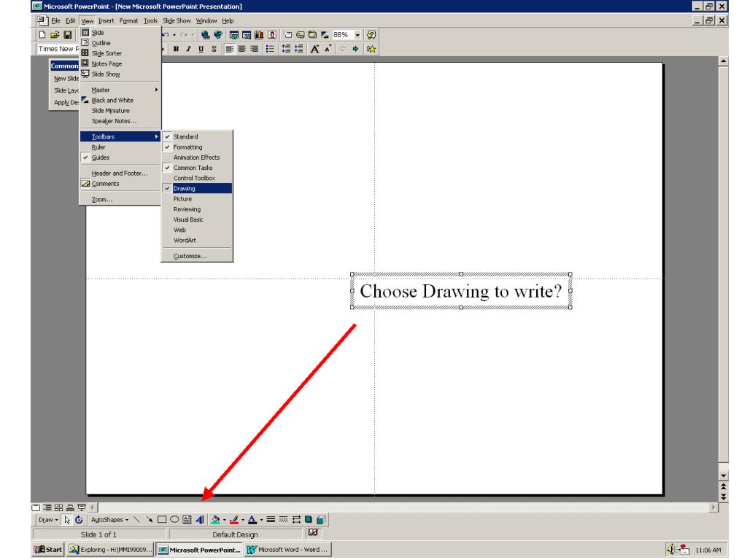Open the Insert menu
Screen dimensions: 747x560
[x=106, y=21]
